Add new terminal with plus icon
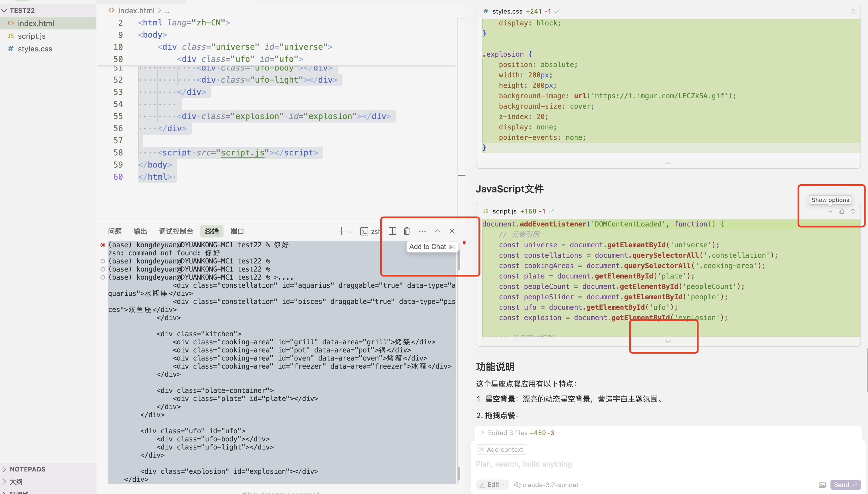The image size is (868, 494). coord(341,231)
